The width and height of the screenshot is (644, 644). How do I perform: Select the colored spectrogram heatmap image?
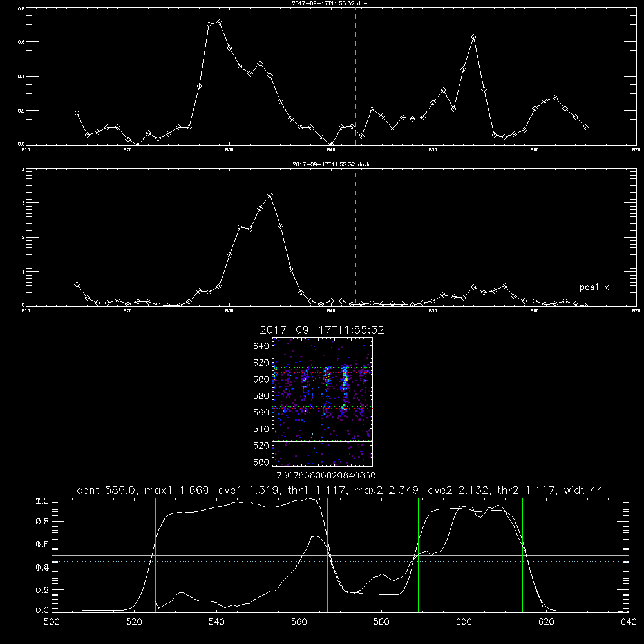(323, 402)
